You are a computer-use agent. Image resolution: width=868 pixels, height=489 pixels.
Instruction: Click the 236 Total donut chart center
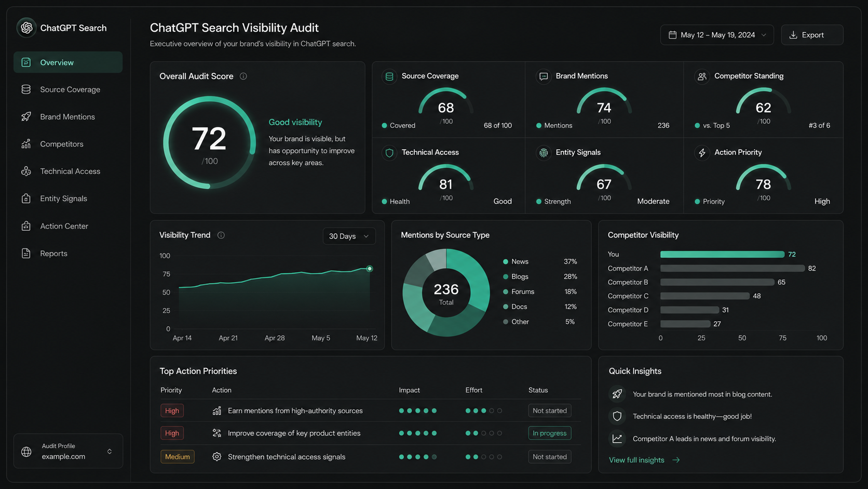click(x=446, y=293)
